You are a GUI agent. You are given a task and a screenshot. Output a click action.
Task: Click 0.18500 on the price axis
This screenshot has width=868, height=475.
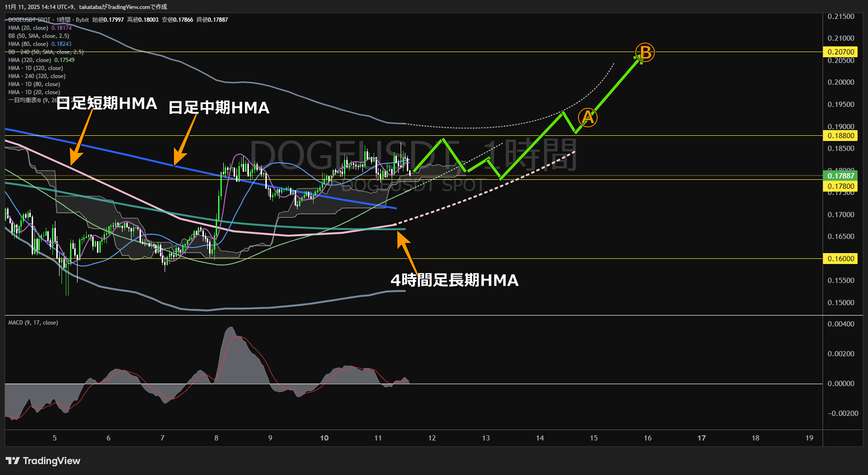pos(841,149)
